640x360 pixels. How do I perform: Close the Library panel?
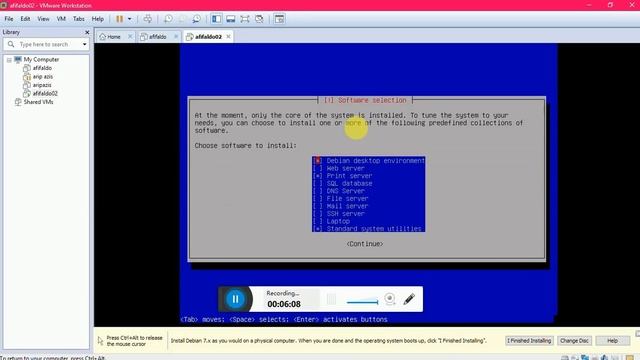click(87, 32)
